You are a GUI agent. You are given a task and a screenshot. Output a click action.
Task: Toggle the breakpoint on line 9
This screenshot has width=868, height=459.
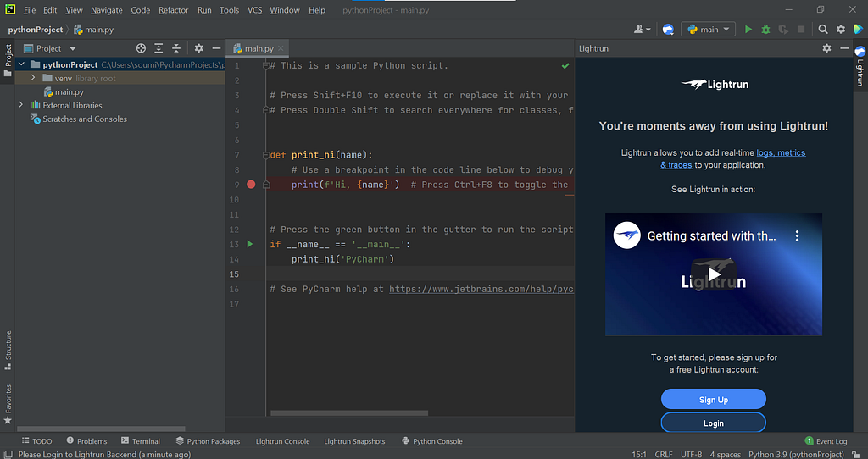point(251,184)
